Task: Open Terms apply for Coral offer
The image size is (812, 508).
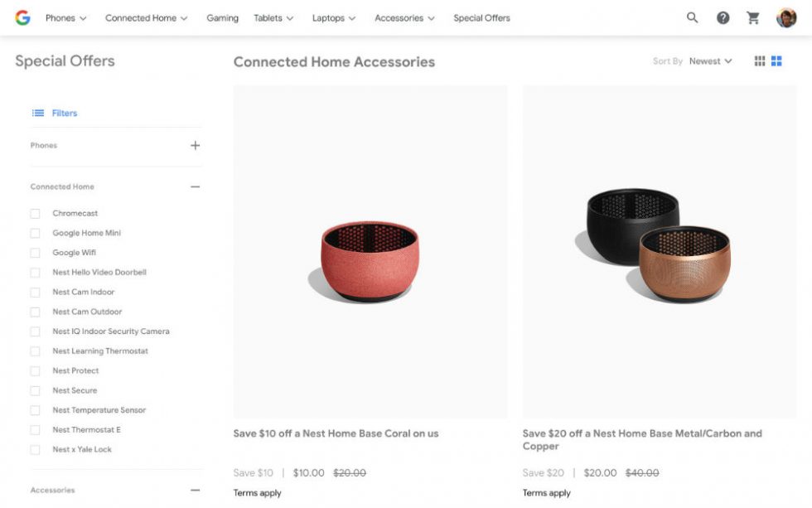Action: coord(258,493)
